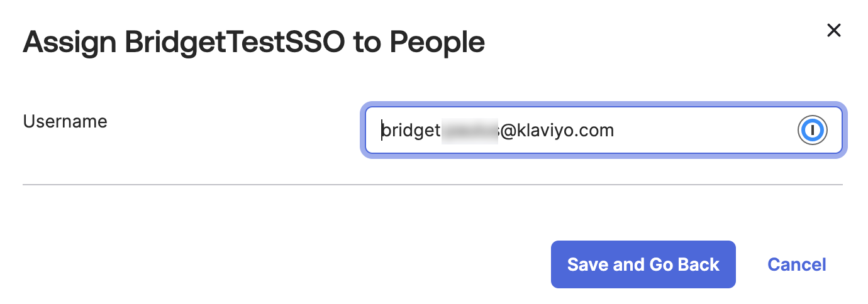Click the word People in the heading

click(437, 43)
